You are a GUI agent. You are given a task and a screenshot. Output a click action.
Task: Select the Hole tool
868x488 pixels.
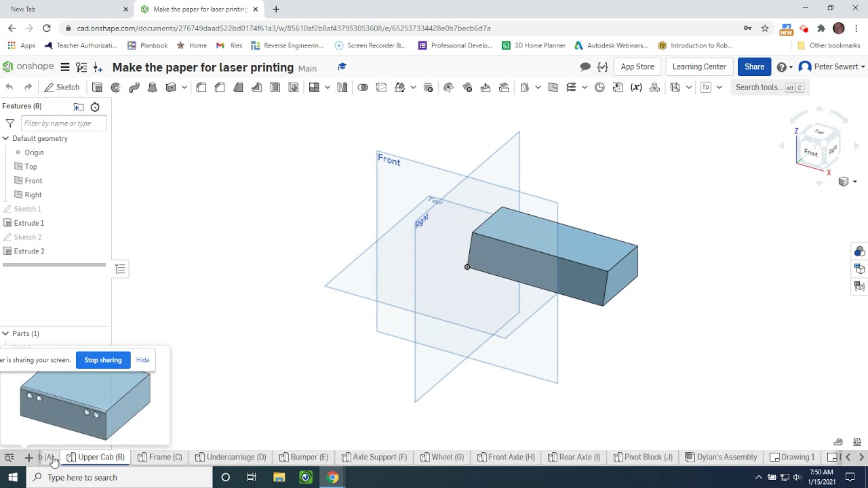click(294, 87)
